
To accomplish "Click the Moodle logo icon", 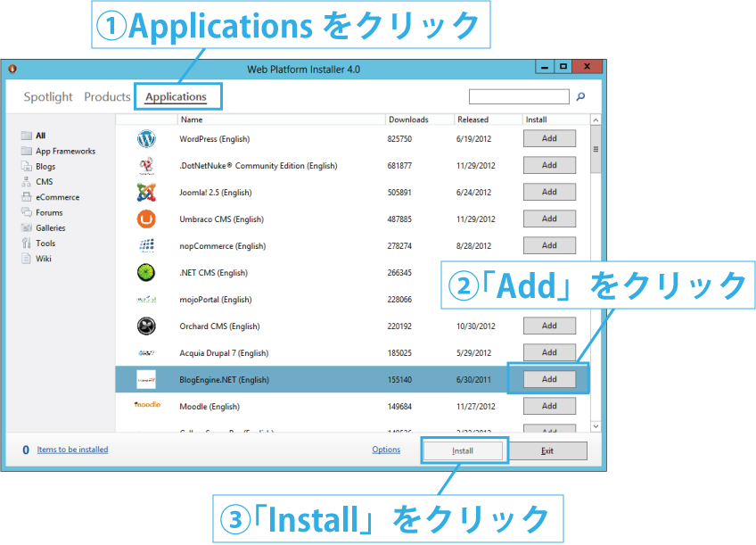I will click(147, 405).
